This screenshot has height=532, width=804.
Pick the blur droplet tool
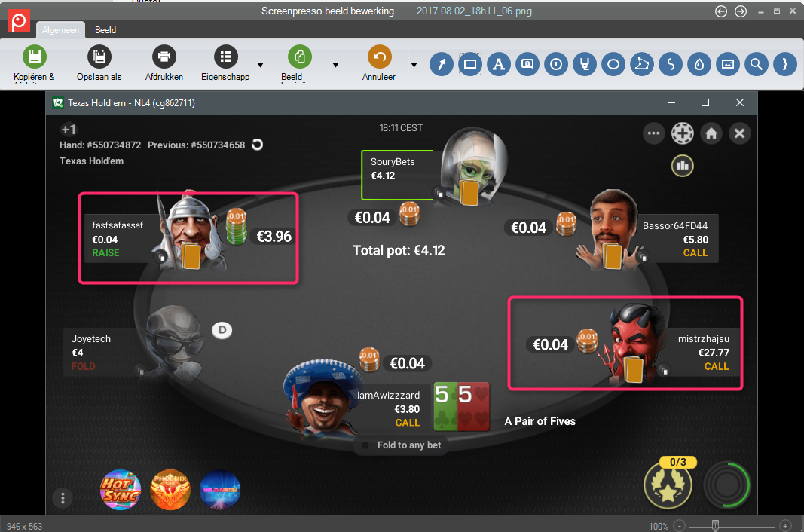pyautogui.click(x=699, y=65)
